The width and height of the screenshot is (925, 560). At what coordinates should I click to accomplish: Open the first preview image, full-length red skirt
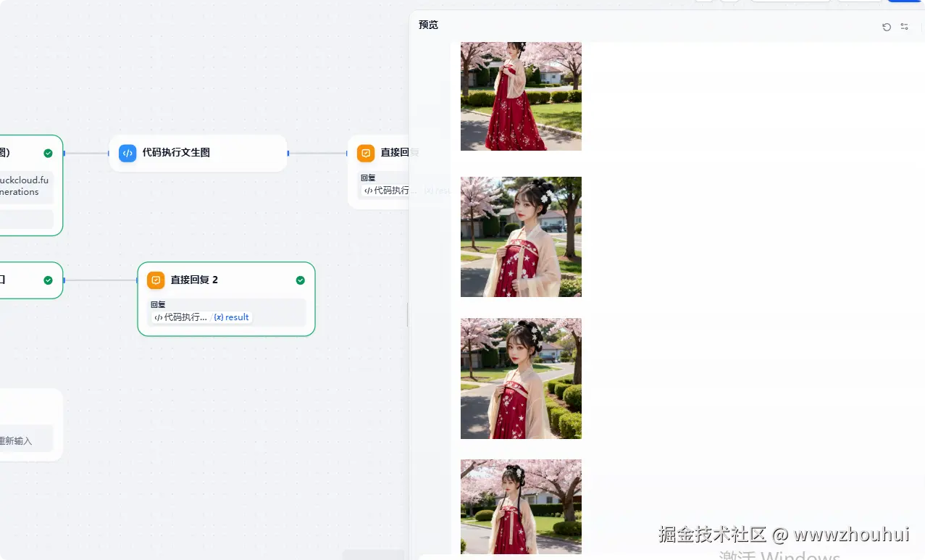tap(521, 96)
